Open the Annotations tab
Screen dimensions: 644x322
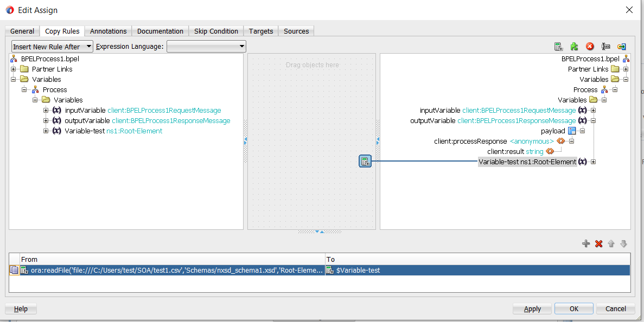pyautogui.click(x=108, y=31)
